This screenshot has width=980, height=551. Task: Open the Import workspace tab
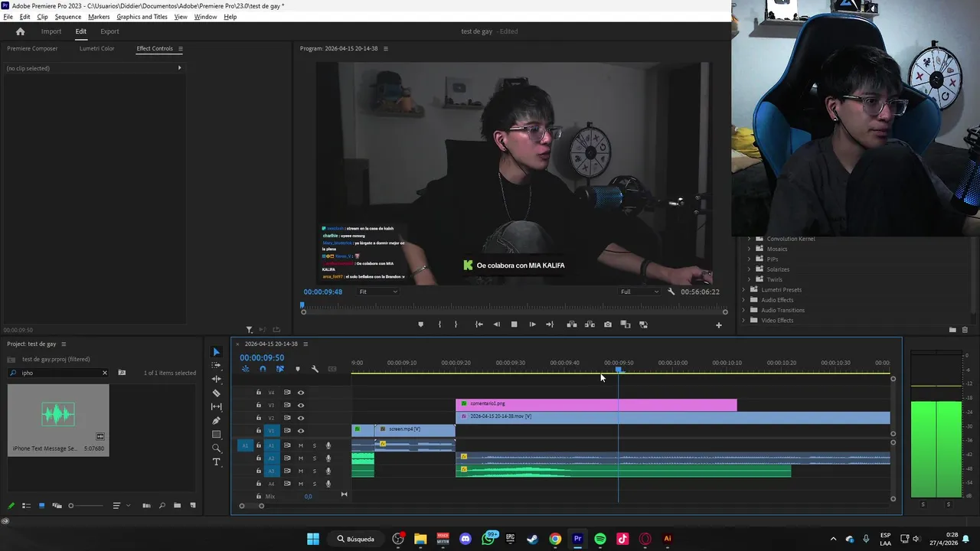pos(51,31)
